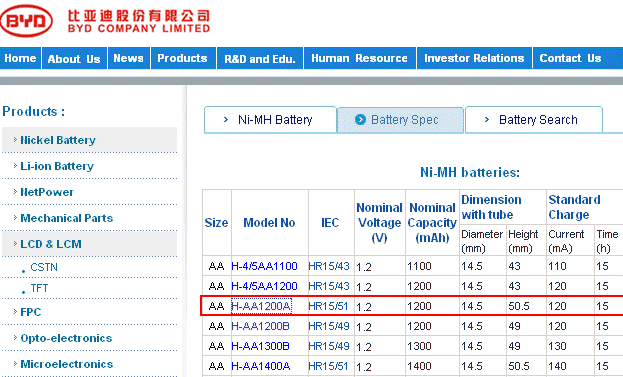This screenshot has width=623, height=377.
Task: Click the Nominal Voltage (V) column header
Action: [x=379, y=223]
